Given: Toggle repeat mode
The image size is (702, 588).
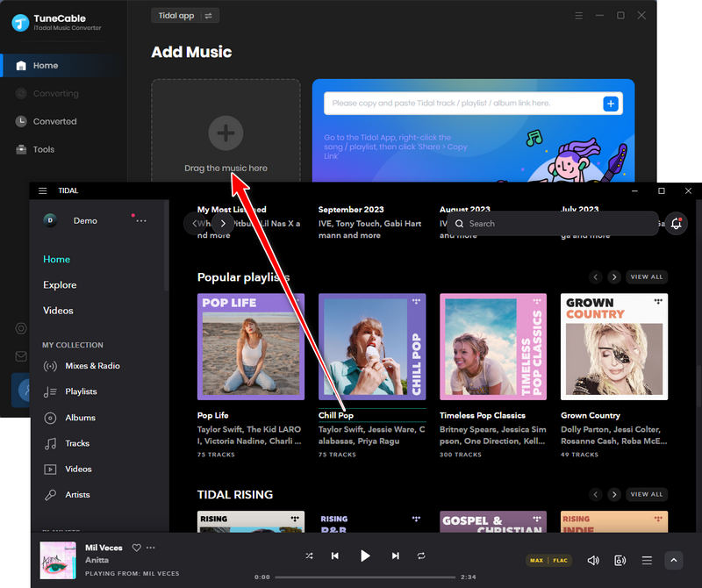Looking at the screenshot, I should (x=421, y=556).
